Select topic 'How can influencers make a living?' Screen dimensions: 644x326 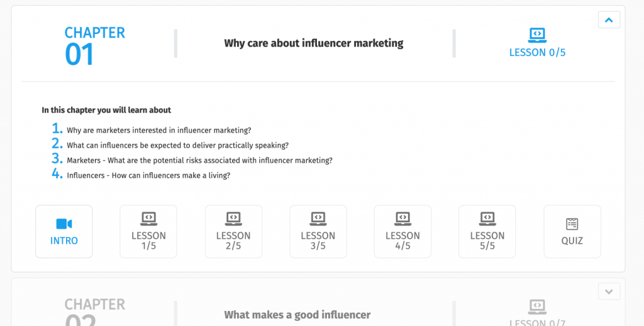(x=171, y=175)
